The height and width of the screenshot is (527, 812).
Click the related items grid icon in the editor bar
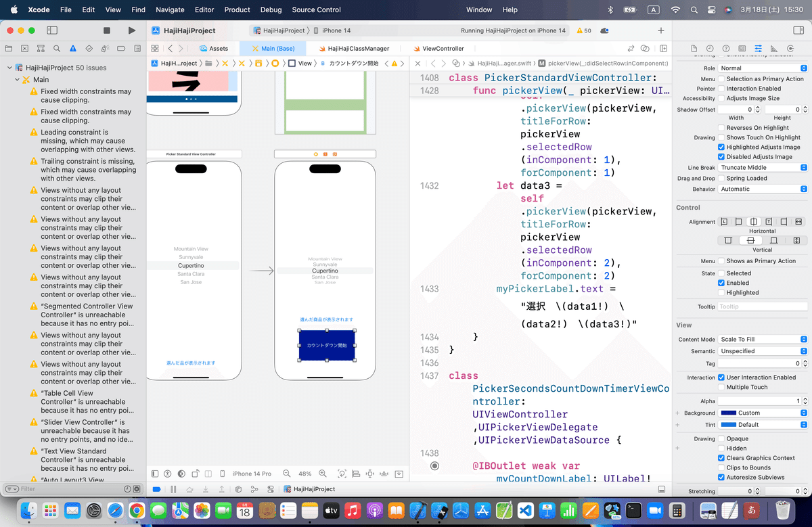[155, 49]
